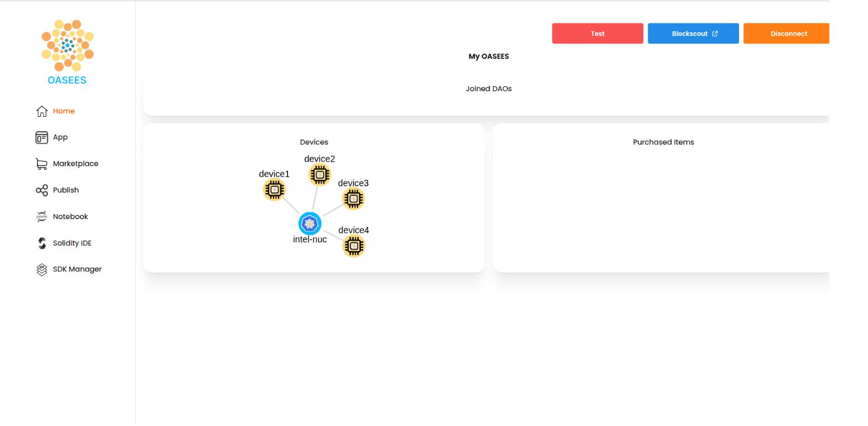The width and height of the screenshot is (868, 426).
Task: Navigate to SDK Manager menu label
Action: (77, 269)
